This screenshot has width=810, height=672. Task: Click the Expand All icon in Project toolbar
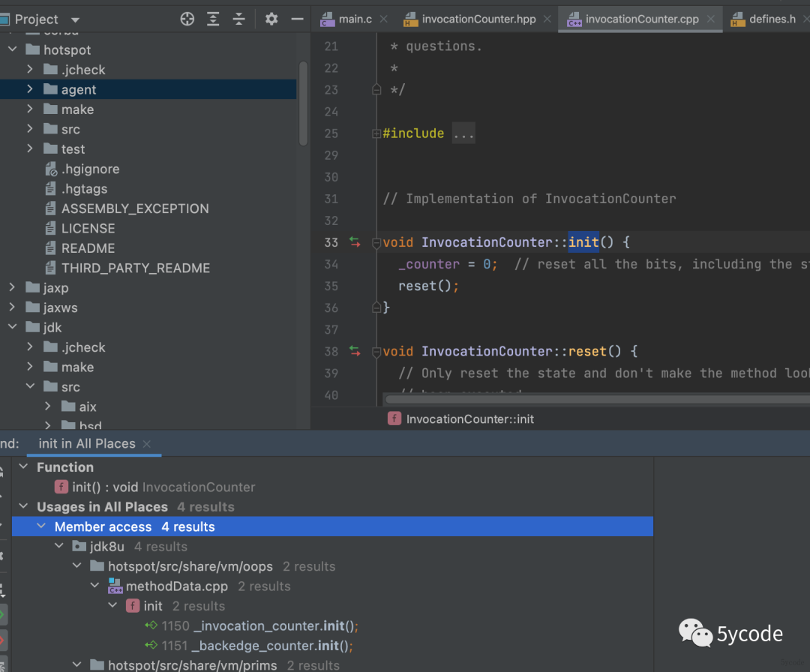click(213, 19)
